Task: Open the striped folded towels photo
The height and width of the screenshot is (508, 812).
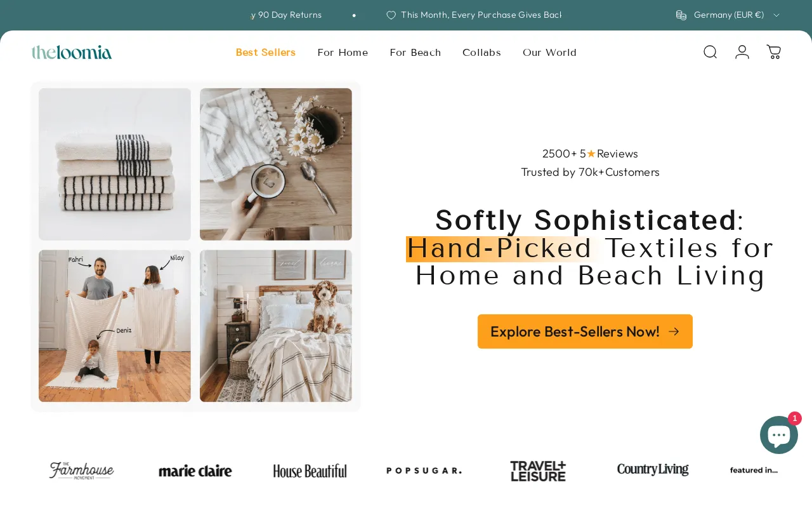Action: pyautogui.click(x=115, y=164)
